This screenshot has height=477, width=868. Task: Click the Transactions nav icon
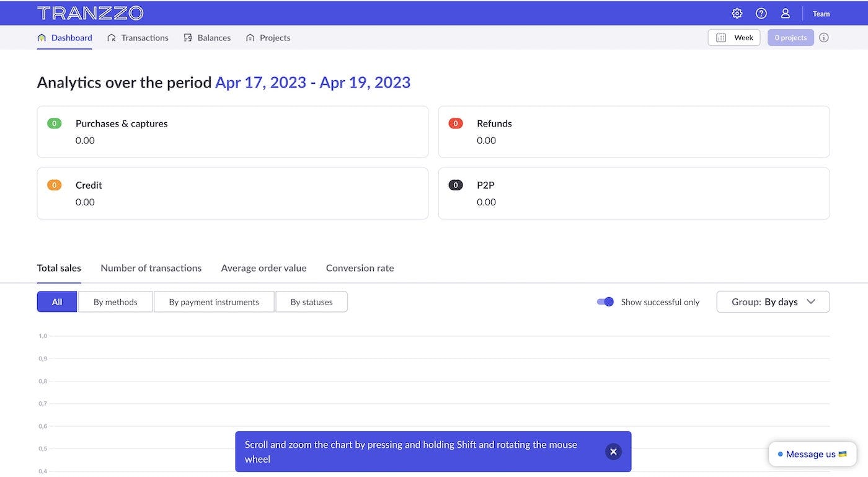(112, 37)
